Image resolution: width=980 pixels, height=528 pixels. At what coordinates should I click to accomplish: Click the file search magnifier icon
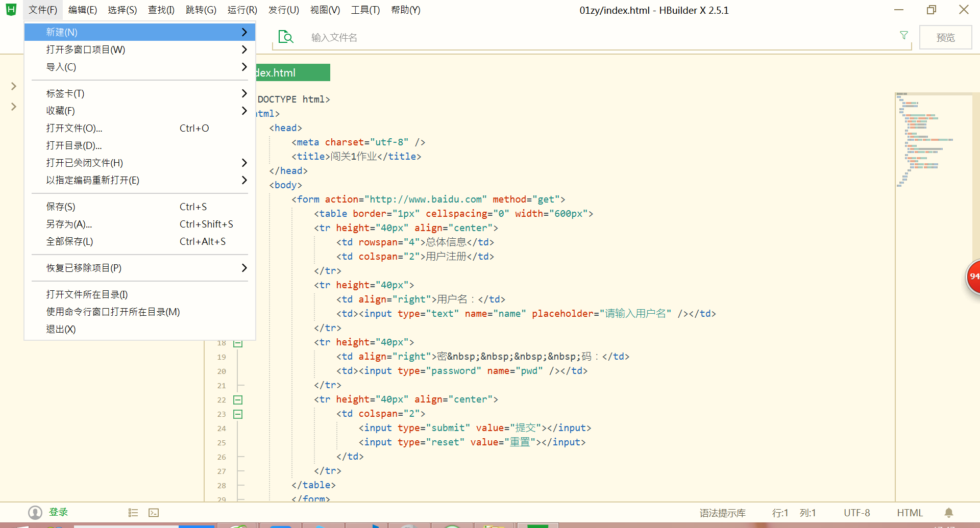click(286, 37)
